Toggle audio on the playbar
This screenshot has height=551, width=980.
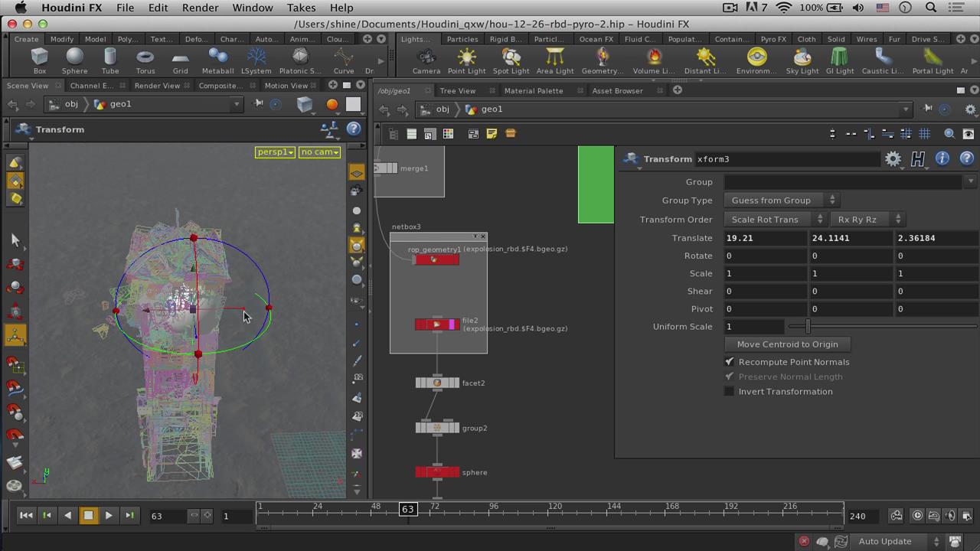coord(950,515)
